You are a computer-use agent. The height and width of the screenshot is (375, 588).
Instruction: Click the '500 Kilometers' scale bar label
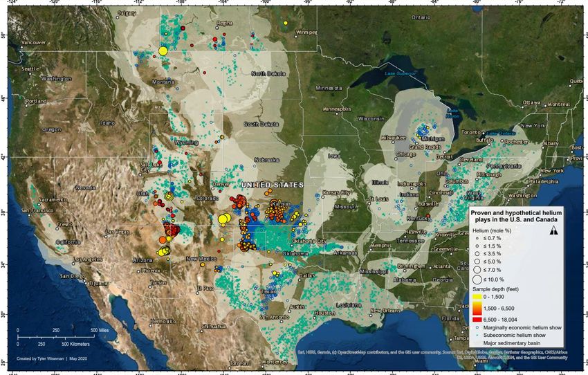[75, 344]
